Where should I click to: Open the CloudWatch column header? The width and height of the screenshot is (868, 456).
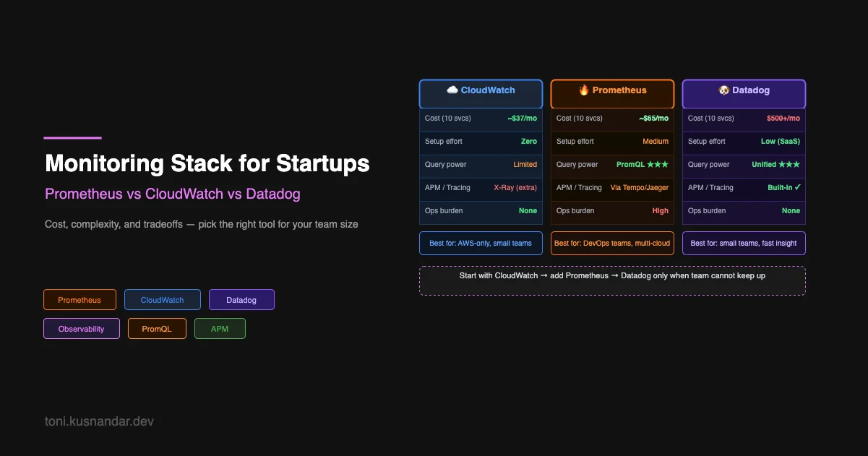pos(481,94)
